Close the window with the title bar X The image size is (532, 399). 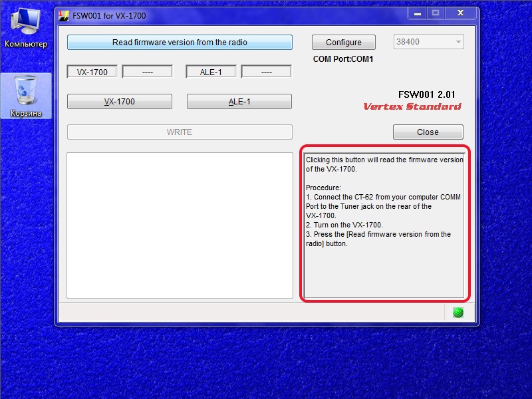[460, 13]
